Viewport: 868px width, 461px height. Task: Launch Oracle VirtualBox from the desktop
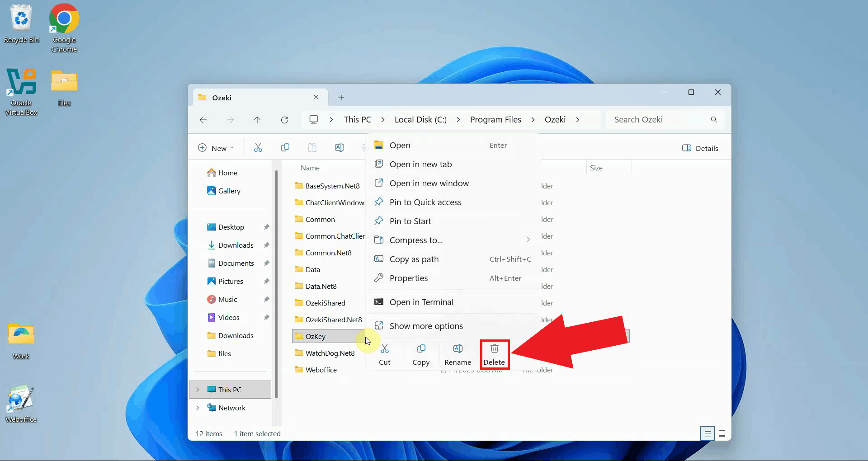(21, 81)
